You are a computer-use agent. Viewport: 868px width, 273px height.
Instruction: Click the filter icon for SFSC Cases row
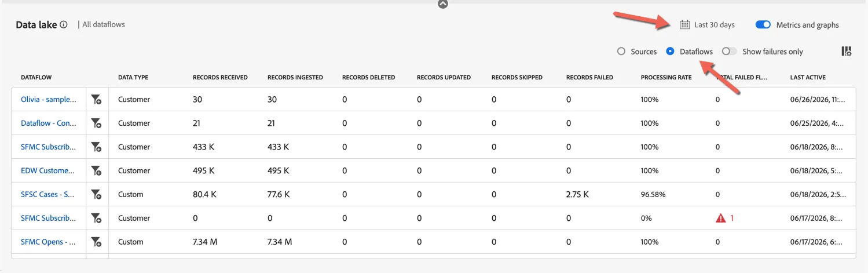pos(97,195)
